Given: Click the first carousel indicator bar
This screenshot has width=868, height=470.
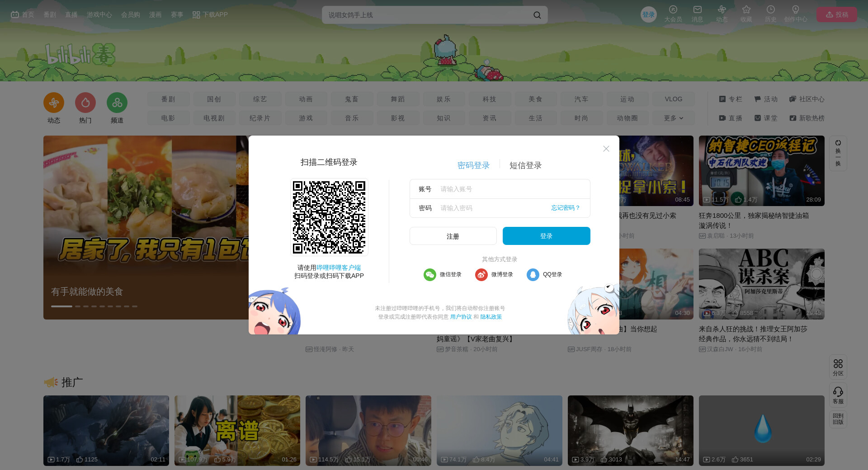Looking at the screenshot, I should click(61, 306).
